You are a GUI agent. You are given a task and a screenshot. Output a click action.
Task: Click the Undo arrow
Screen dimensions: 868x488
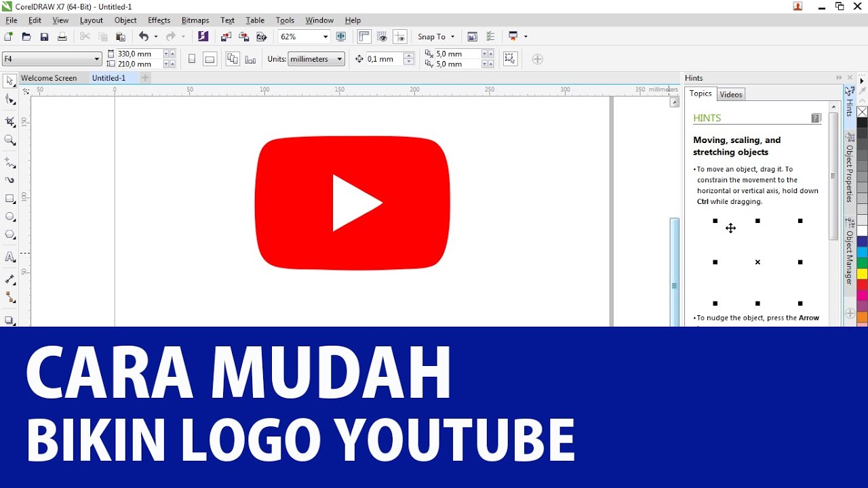[x=144, y=37]
